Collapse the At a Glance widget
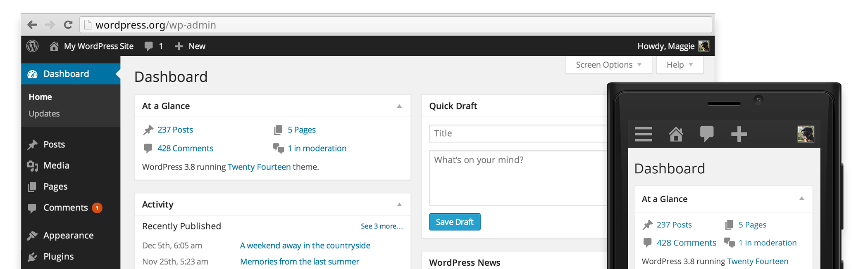Image resolution: width=868 pixels, height=269 pixels. [x=399, y=106]
